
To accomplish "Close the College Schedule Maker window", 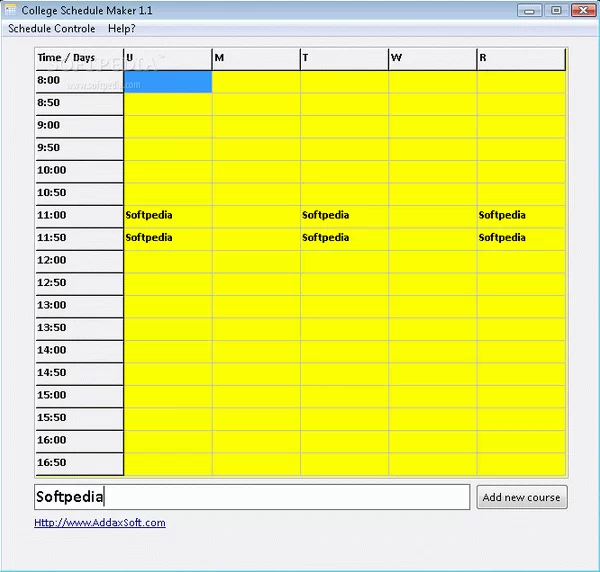I will click(583, 10).
